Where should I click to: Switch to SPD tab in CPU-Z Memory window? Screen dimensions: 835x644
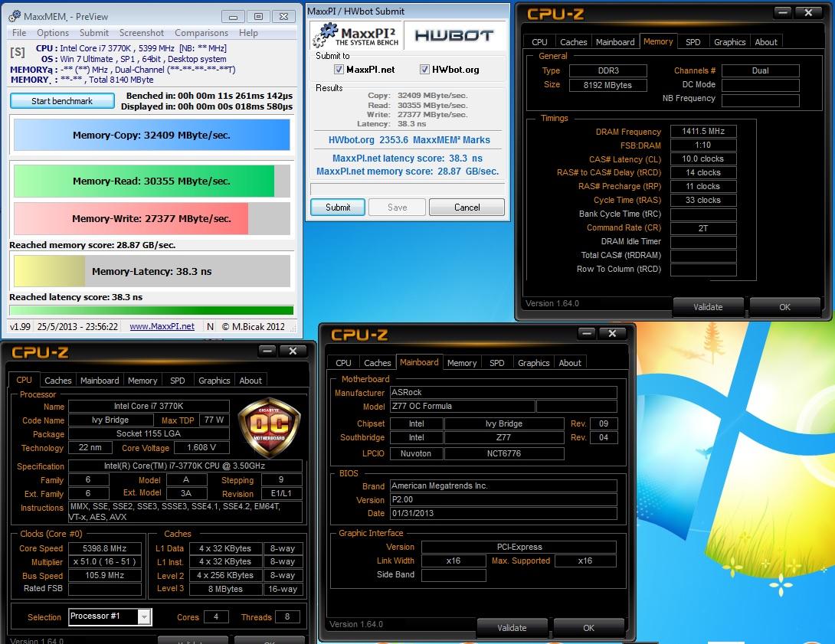(x=693, y=42)
